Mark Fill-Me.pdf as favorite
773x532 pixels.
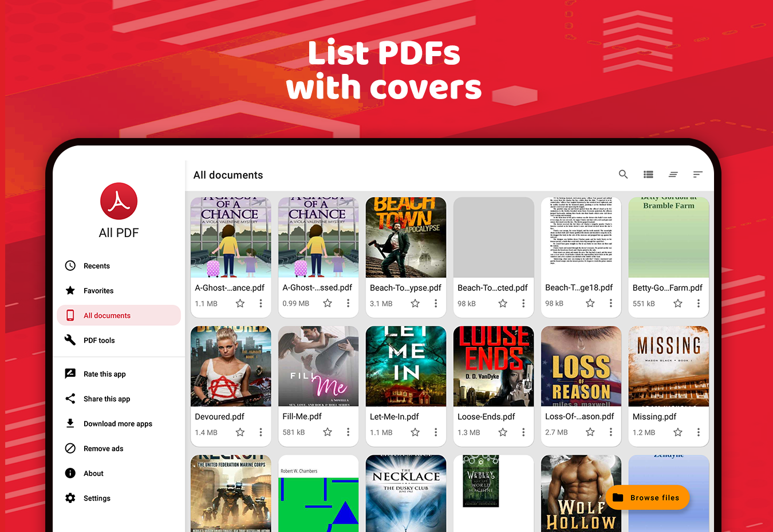(x=328, y=432)
